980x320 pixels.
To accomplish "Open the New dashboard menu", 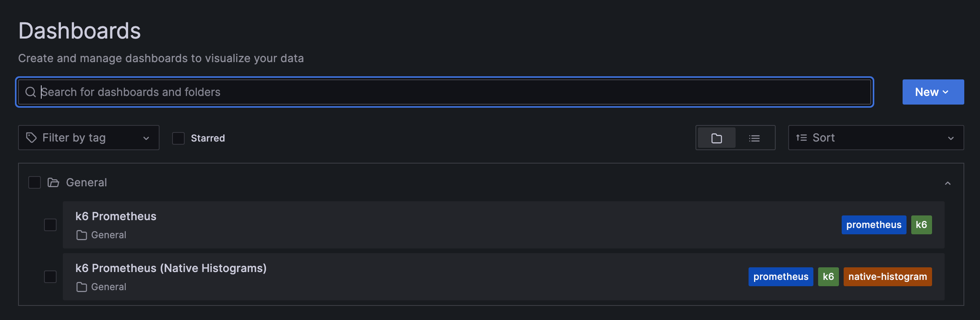I will point(933,92).
